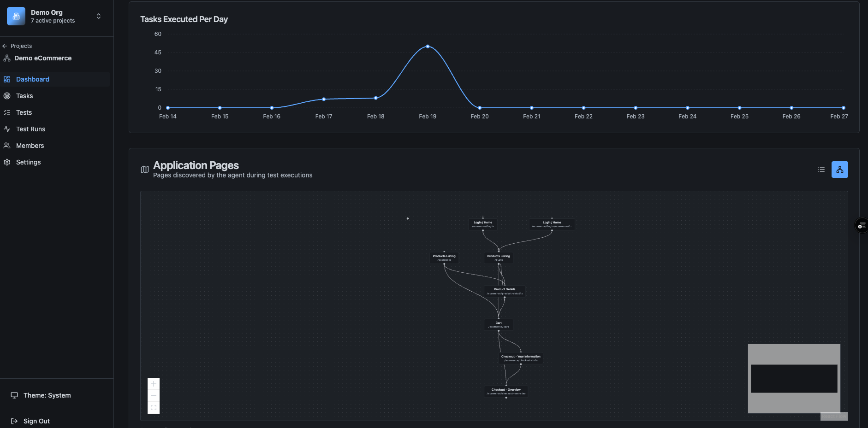Select Tasks in the sidebar navigation

24,96
